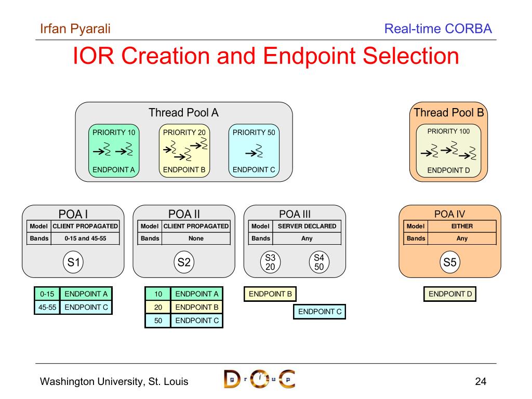Viewport: 532px width, 399px height.
Task: Click the POA III heading
Action: (x=295, y=214)
